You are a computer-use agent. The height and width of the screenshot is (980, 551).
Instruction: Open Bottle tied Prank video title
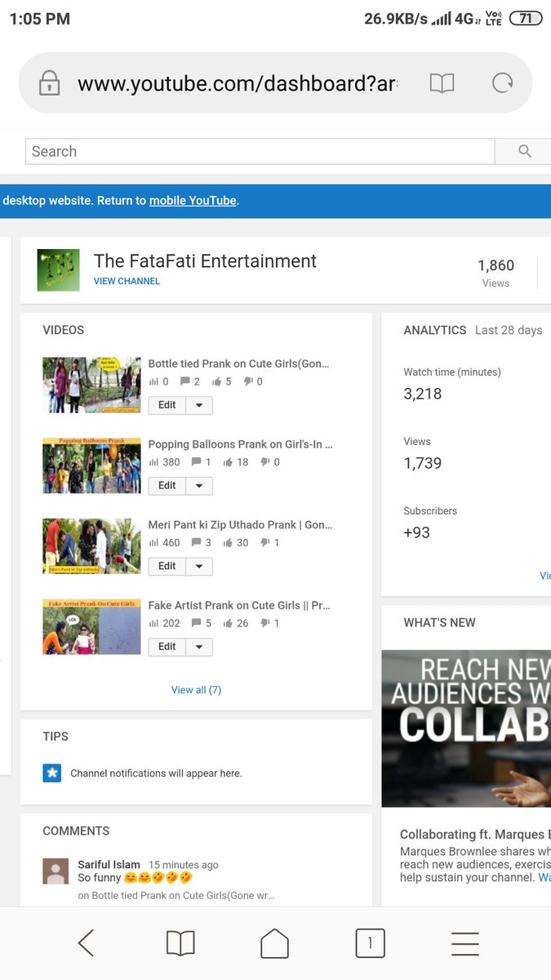[x=239, y=364]
